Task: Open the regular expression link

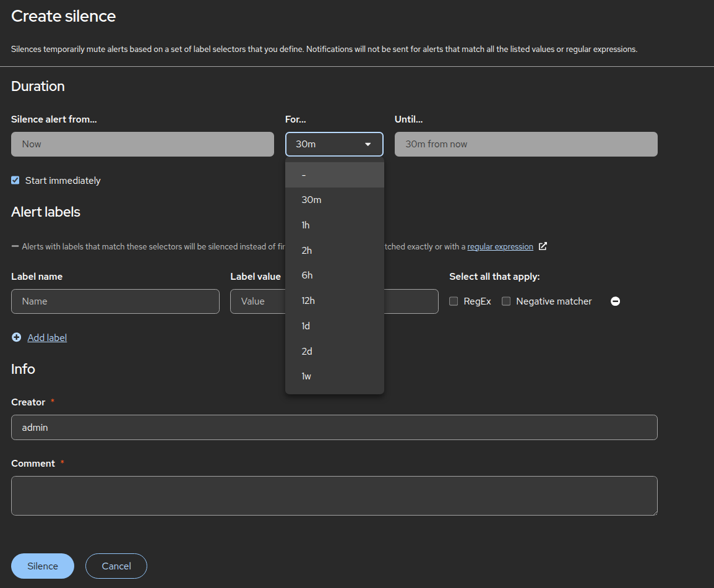Action: [x=500, y=247]
